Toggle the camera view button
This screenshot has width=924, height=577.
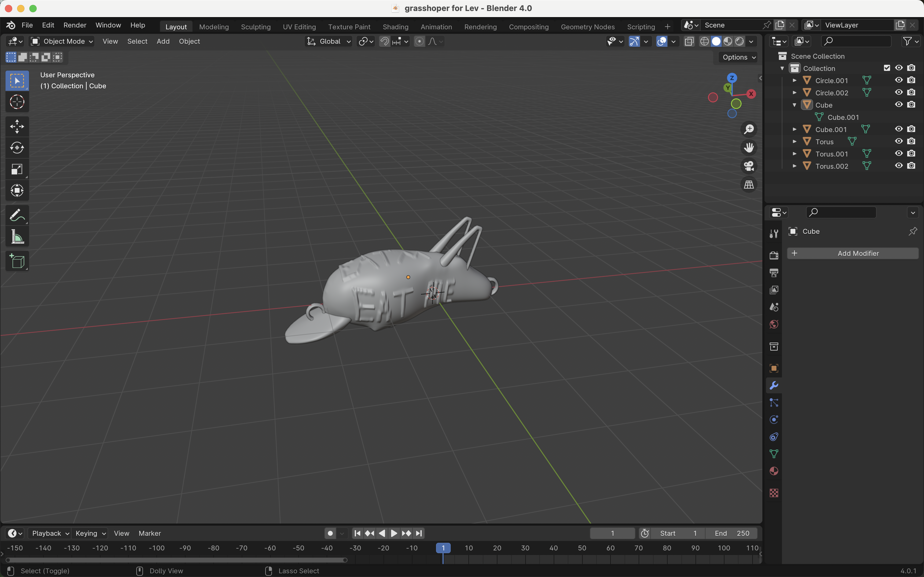[x=749, y=166]
